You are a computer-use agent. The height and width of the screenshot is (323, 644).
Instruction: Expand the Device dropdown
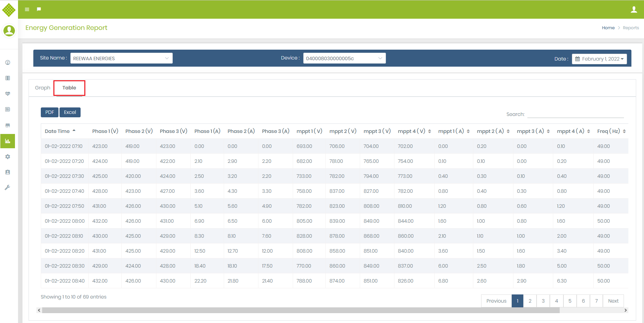[x=344, y=58]
